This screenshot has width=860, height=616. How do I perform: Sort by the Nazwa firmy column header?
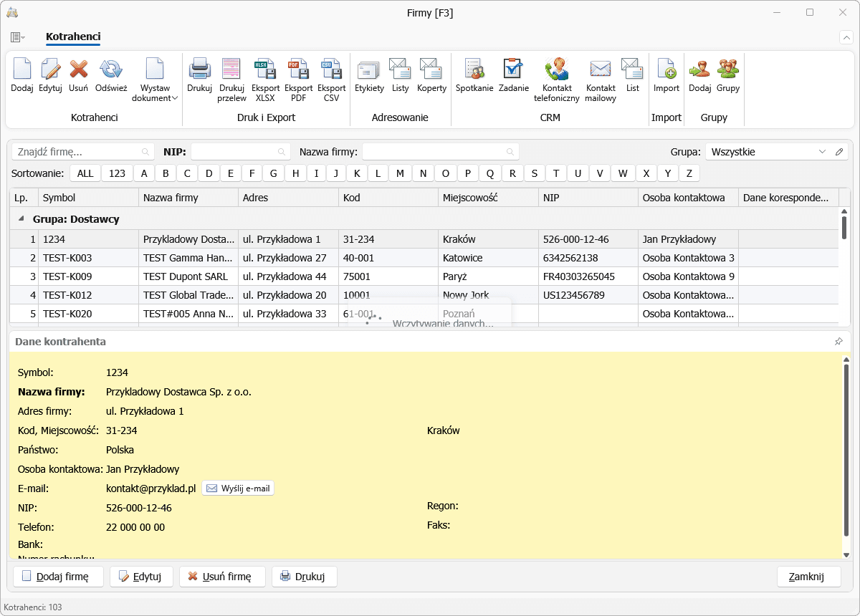tap(188, 198)
